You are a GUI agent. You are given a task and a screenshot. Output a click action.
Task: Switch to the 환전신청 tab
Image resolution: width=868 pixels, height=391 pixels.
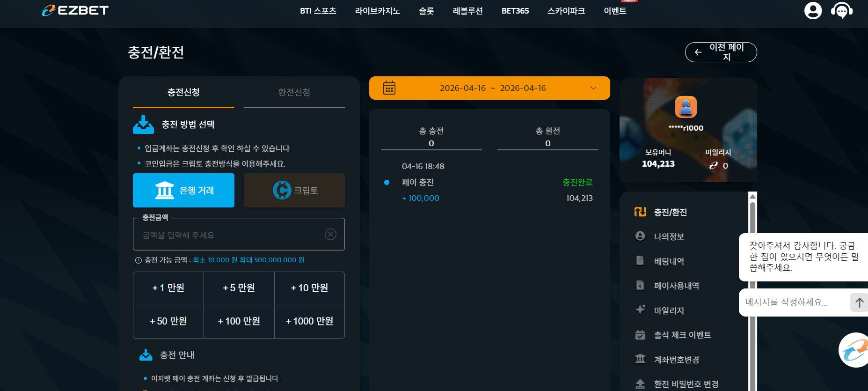[294, 92]
